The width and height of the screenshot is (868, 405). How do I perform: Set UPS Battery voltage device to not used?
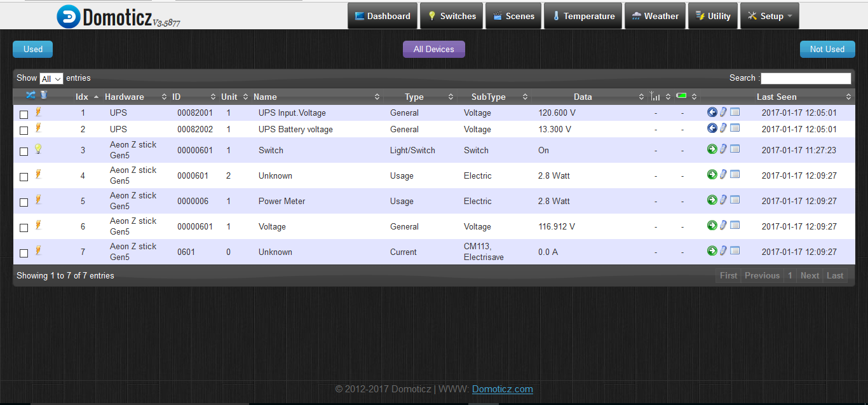712,128
